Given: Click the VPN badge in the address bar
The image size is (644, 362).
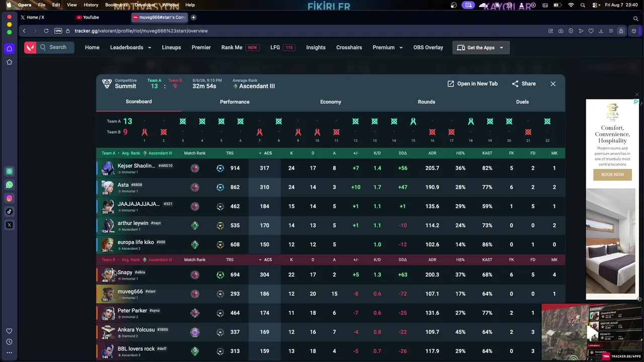Looking at the screenshot, I should point(58,31).
